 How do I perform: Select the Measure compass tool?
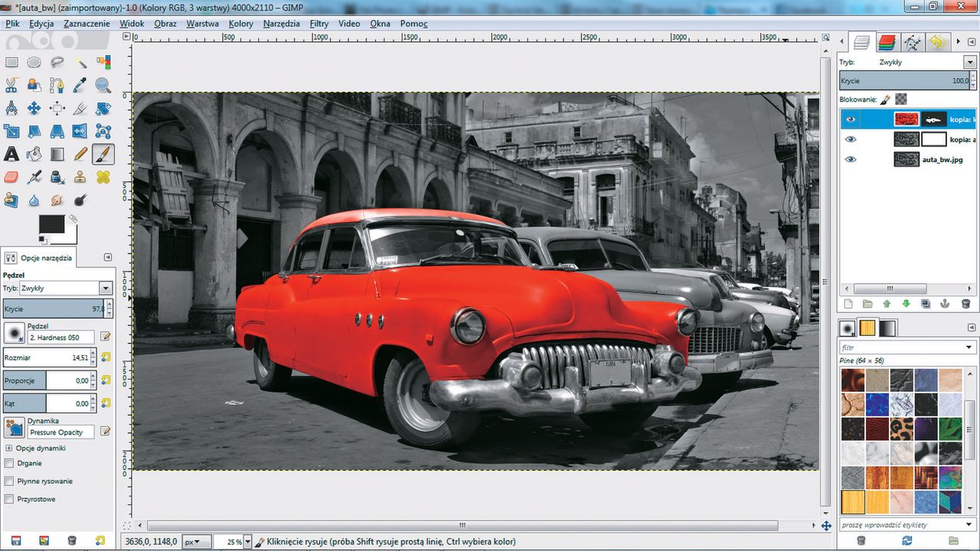point(11,109)
